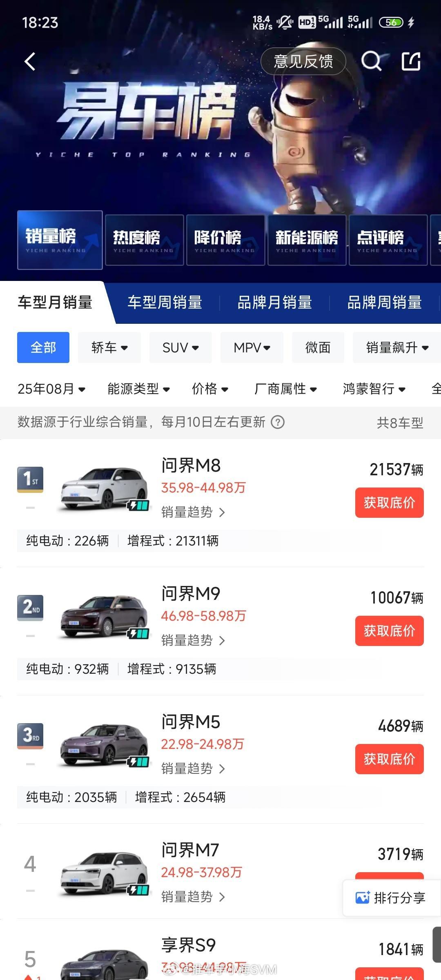Tap 获取底价 for 问界M8
The height and width of the screenshot is (980, 441).
coord(389,503)
